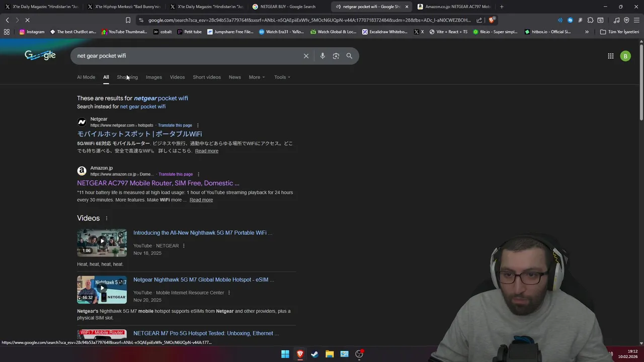The width and height of the screenshot is (644, 362).
Task: Open the X bookmark in the bookmarks bar
Action: [x=419, y=32]
